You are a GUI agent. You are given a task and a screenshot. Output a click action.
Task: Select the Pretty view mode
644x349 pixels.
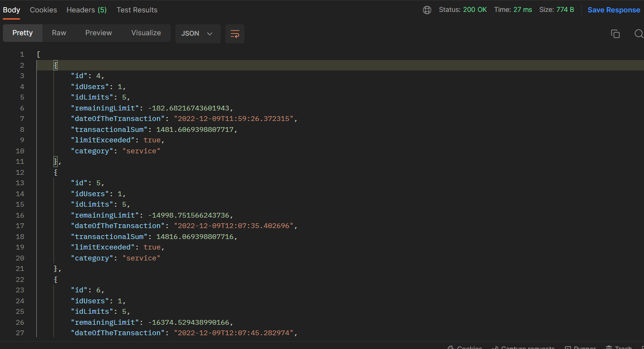coord(22,33)
